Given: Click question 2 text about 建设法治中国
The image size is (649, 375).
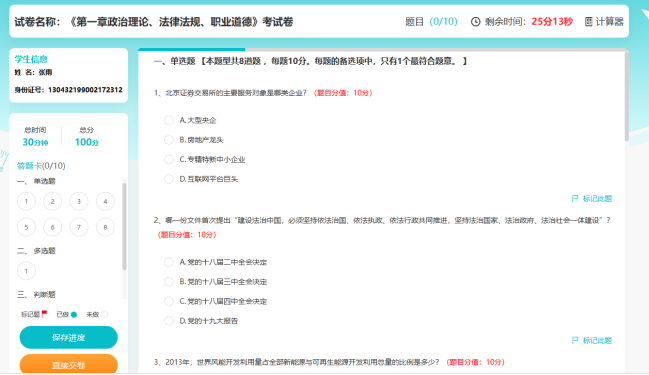Looking at the screenshot, I should point(382,221).
